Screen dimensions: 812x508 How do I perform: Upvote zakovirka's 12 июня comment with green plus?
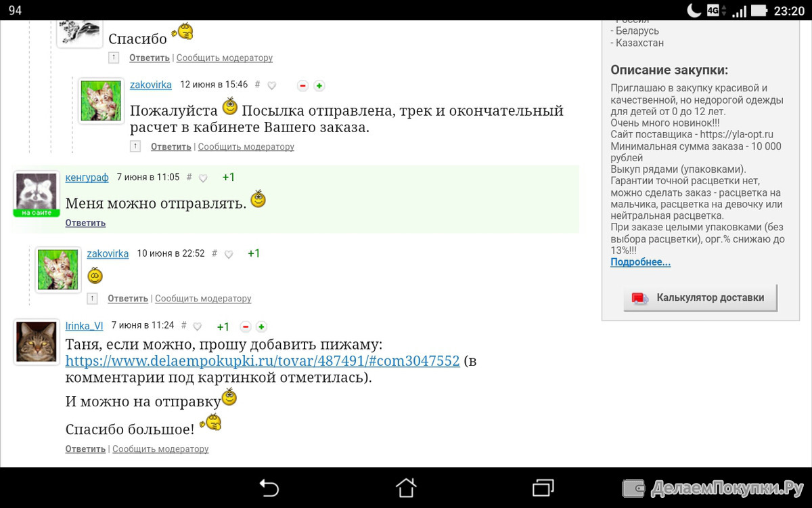coord(319,85)
